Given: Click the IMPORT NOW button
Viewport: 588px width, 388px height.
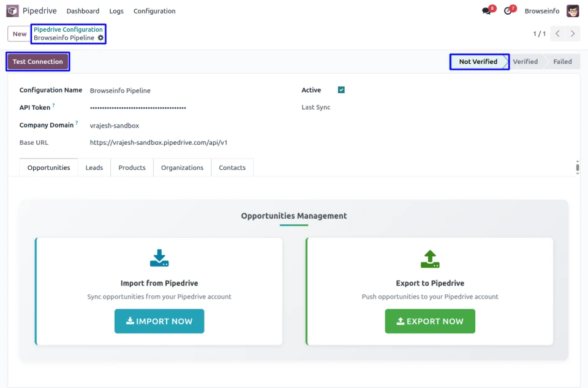Looking at the screenshot, I should click(159, 321).
